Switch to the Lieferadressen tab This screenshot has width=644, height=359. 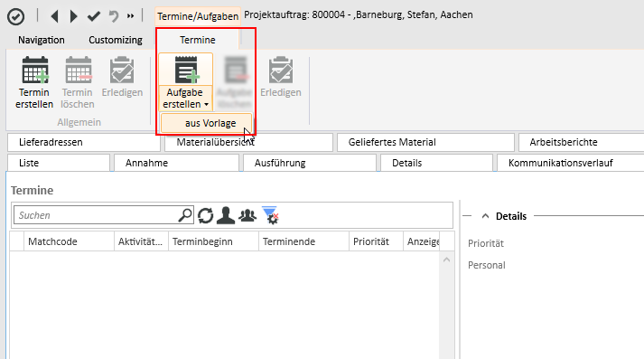click(x=84, y=142)
